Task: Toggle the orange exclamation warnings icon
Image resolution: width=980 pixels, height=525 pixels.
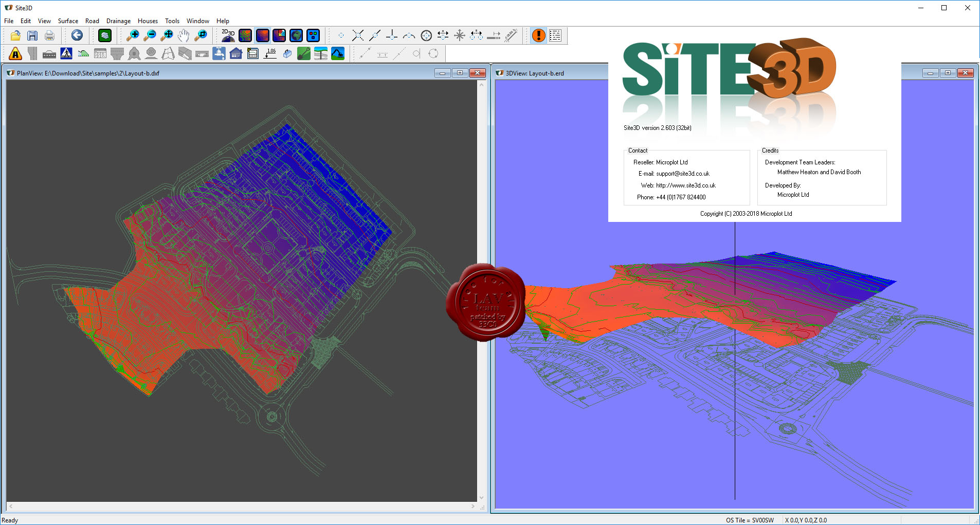Action: coord(538,35)
